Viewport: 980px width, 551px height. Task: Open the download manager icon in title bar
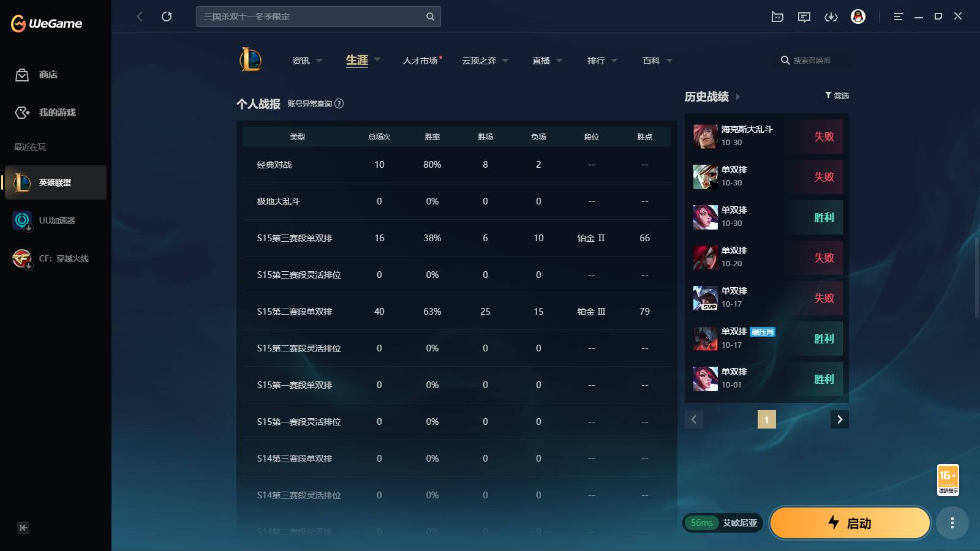pos(831,17)
